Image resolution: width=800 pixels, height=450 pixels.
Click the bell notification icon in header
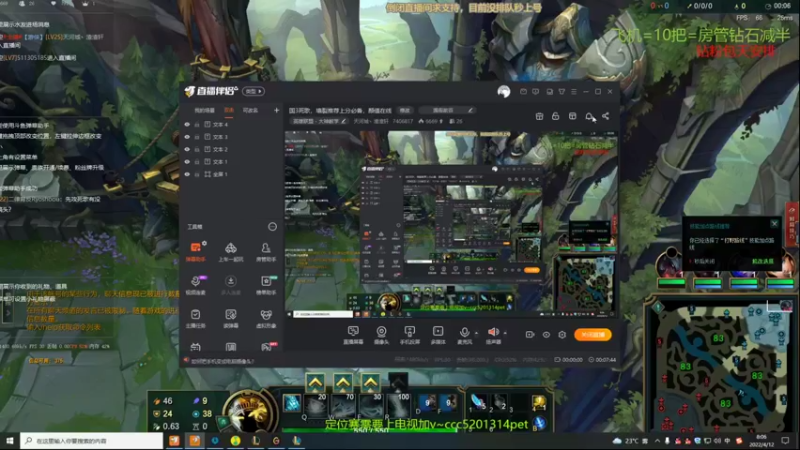pos(589,116)
